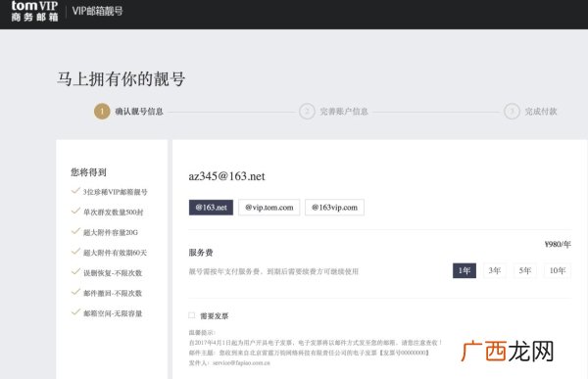The width and height of the screenshot is (588, 379).
Task: Click the 邮件撤回-不限次数 text
Action: coord(113,293)
